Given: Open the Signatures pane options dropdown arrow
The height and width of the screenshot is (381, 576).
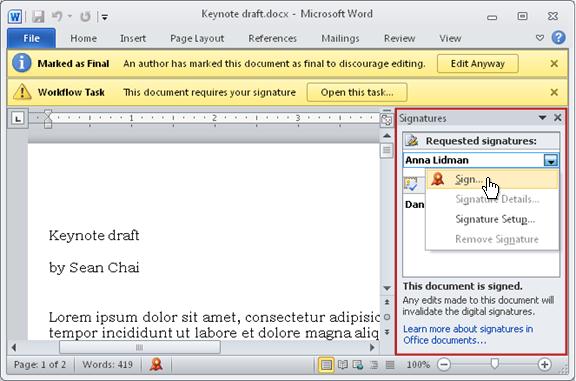Looking at the screenshot, I should coord(542,118).
